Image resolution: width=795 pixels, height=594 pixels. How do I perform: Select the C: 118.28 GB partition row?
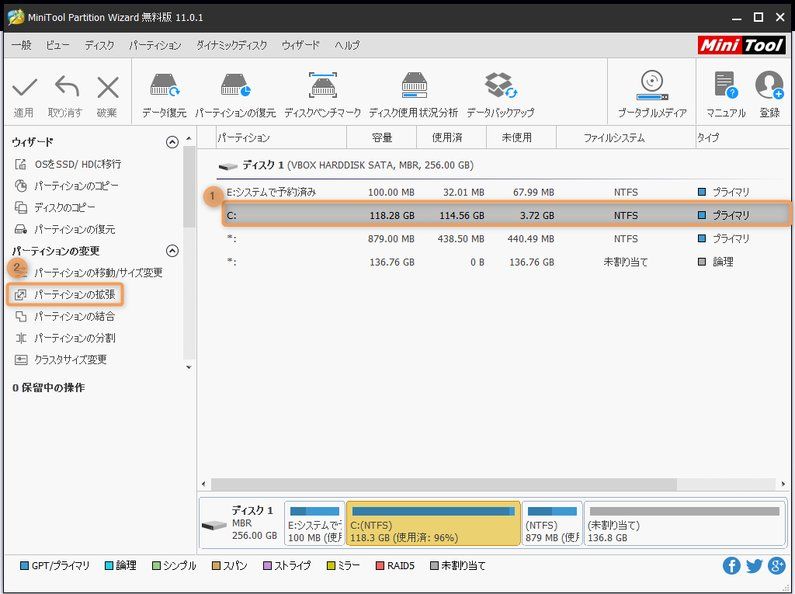coord(506,215)
